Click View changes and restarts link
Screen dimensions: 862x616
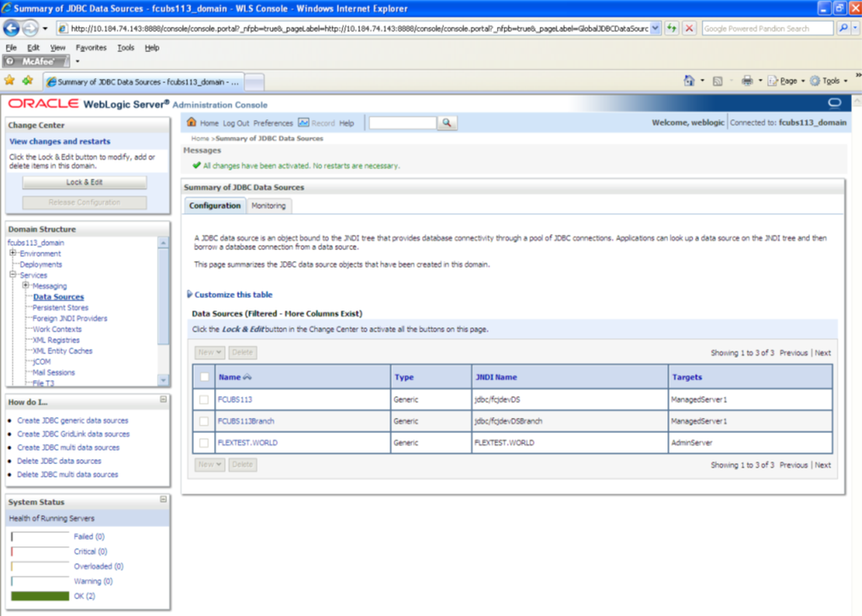pyautogui.click(x=60, y=141)
